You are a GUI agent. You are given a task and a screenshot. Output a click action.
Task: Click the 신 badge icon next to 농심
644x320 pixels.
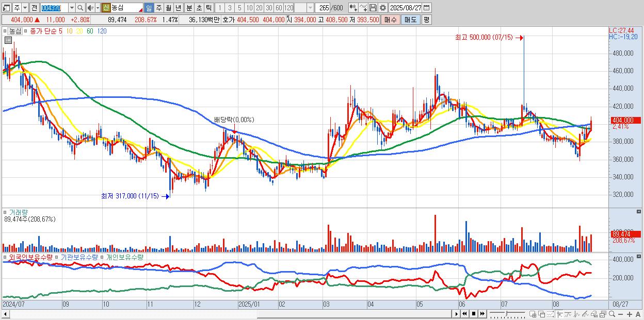tap(106, 8)
